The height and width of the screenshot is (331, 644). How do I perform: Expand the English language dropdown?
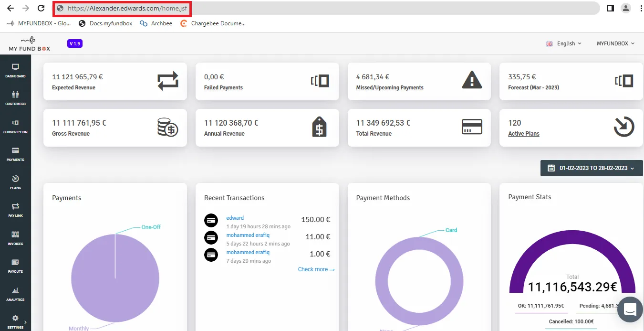564,43
